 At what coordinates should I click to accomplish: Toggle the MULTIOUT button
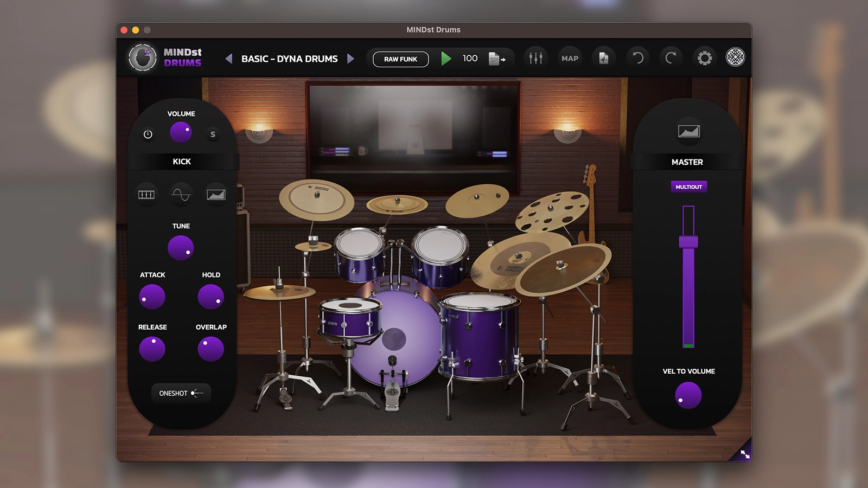[689, 187]
